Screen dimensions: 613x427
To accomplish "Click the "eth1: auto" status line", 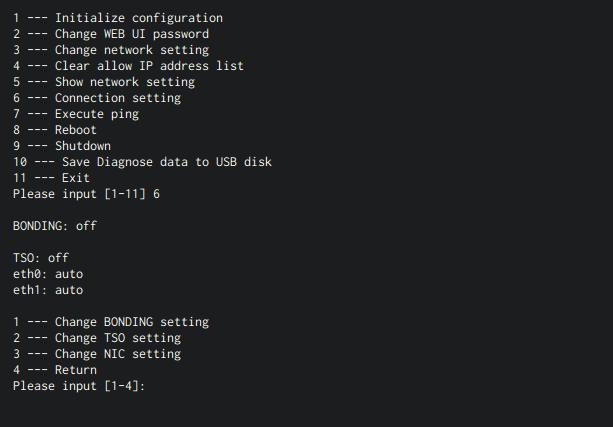I will 48,290.
